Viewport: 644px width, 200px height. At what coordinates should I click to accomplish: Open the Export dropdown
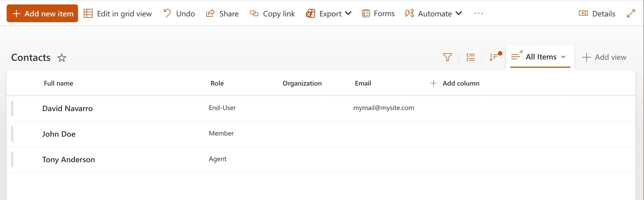pos(329,14)
